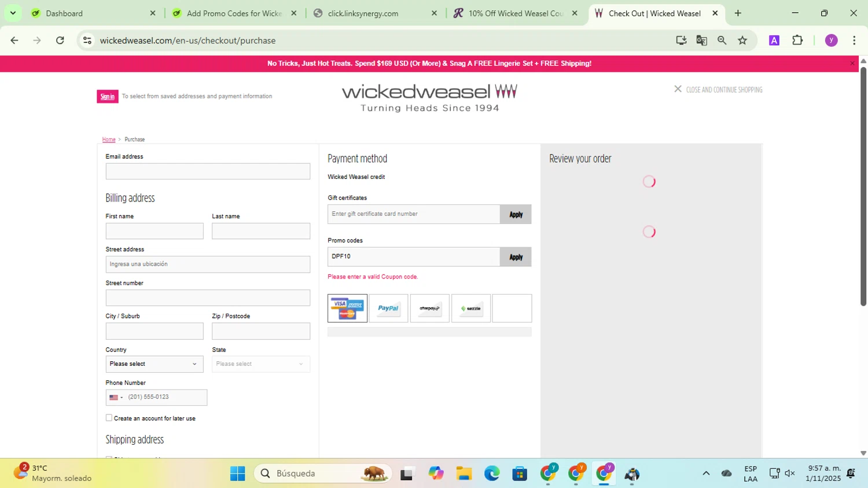The height and width of the screenshot is (488, 868).
Task: Click the install app icon in address bar
Action: click(681, 41)
